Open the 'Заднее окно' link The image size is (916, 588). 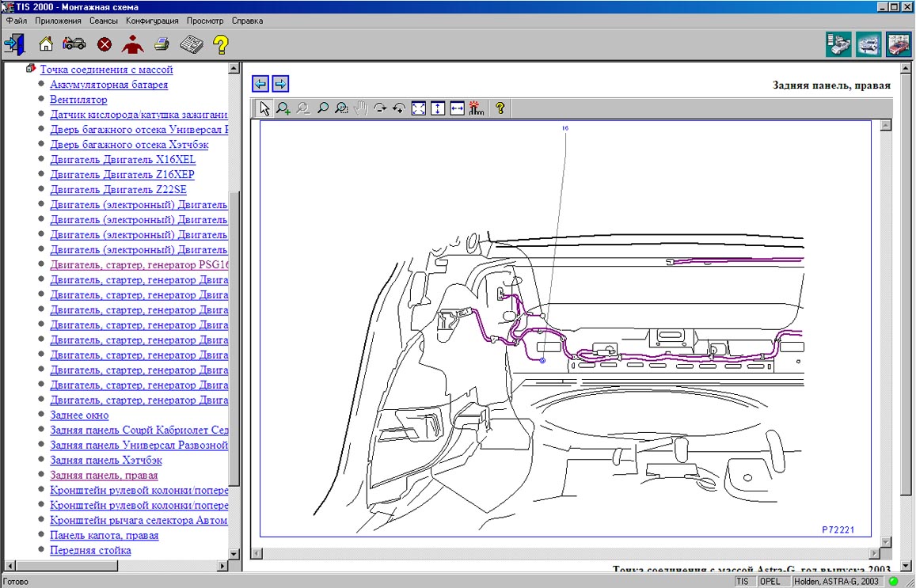pos(79,415)
